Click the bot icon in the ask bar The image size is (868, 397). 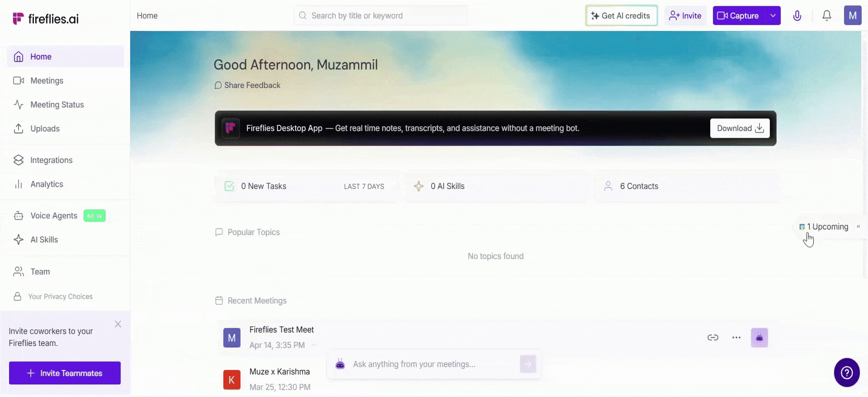pos(340,364)
